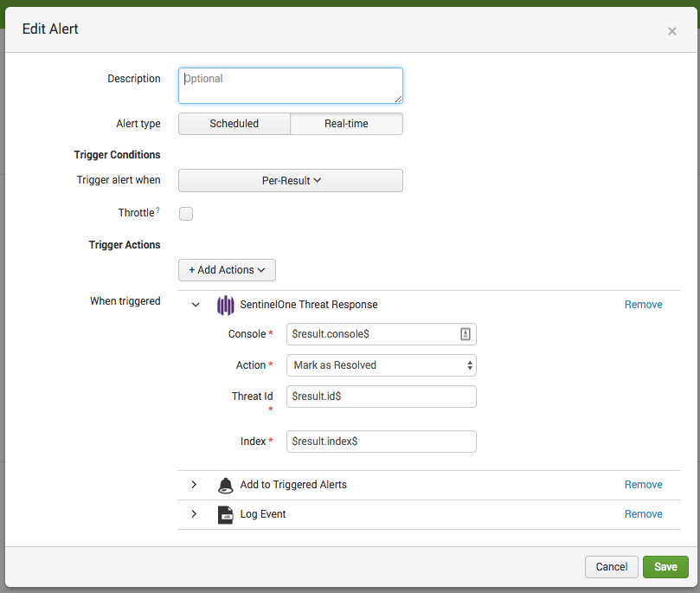Click the Log Event document icon
Screen dimensions: 700x593
(x=225, y=514)
